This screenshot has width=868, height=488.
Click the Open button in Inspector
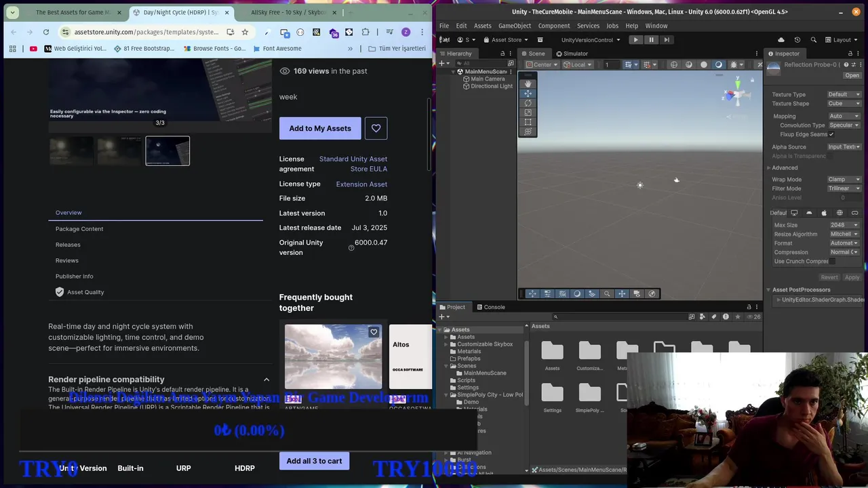pos(852,76)
